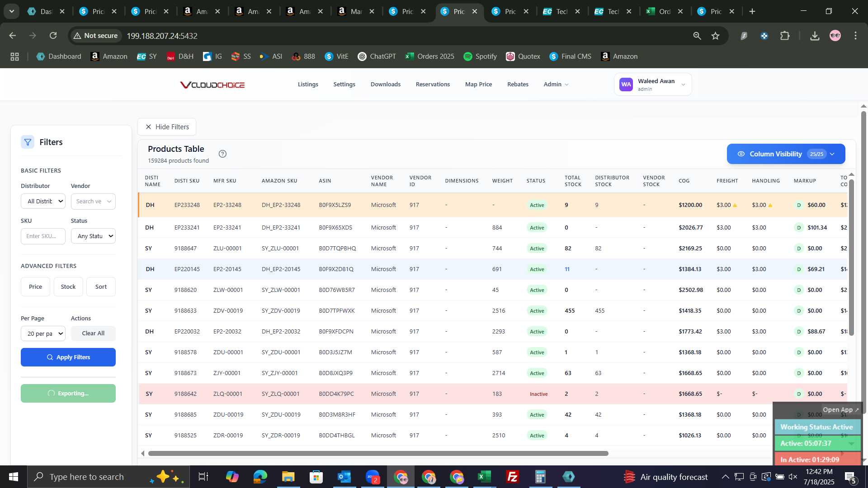Click the Clear All button
The height and width of the screenshot is (488, 868).
point(93,333)
